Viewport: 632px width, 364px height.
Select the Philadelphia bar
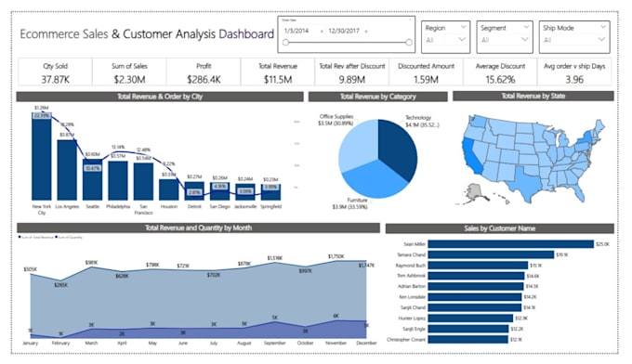click(118, 181)
